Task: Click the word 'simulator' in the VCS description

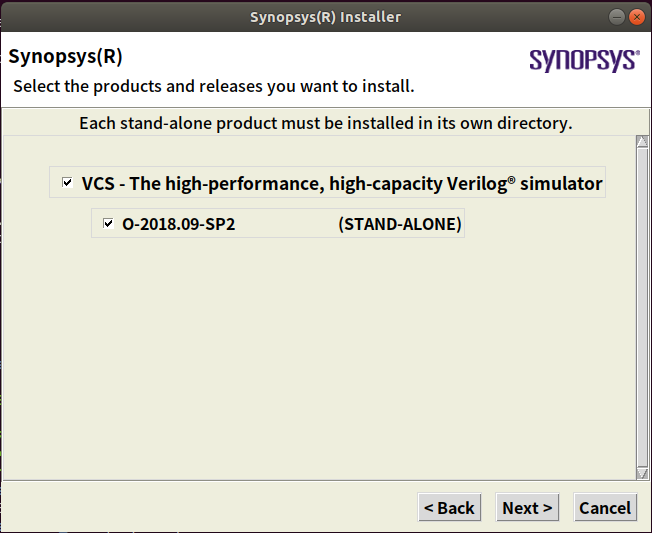Action: 561,183
